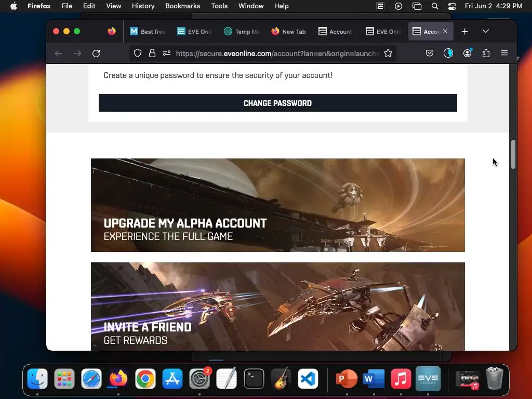
Task: Open the tracking protection shield icon
Action: [x=137, y=54]
